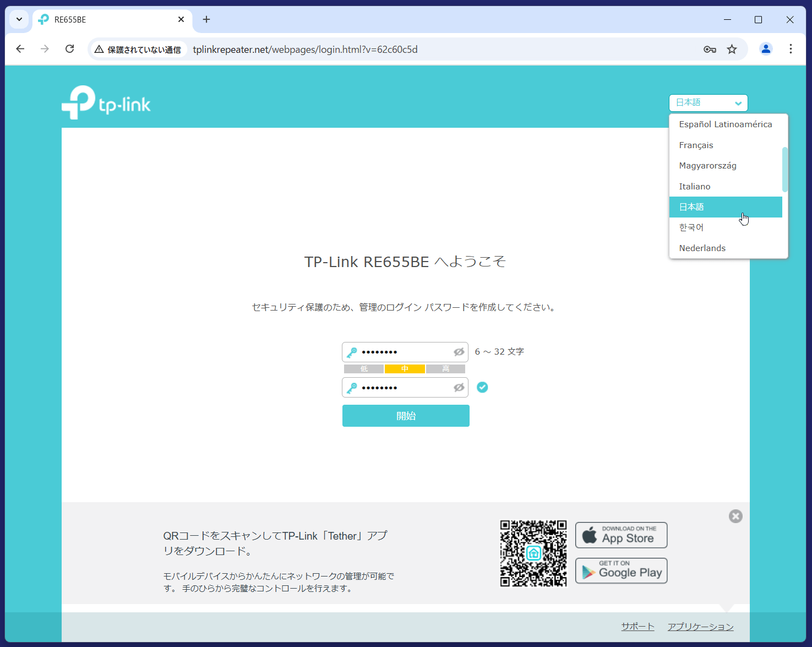Viewport: 812px width, 647px height.
Task: Open the browser profile icon
Action: 766,49
